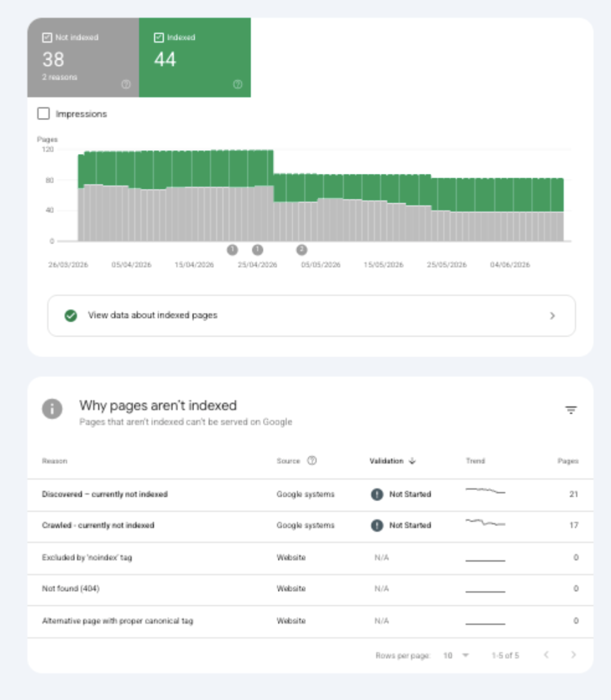
Task: Go to next page of results
Action: 573,655
